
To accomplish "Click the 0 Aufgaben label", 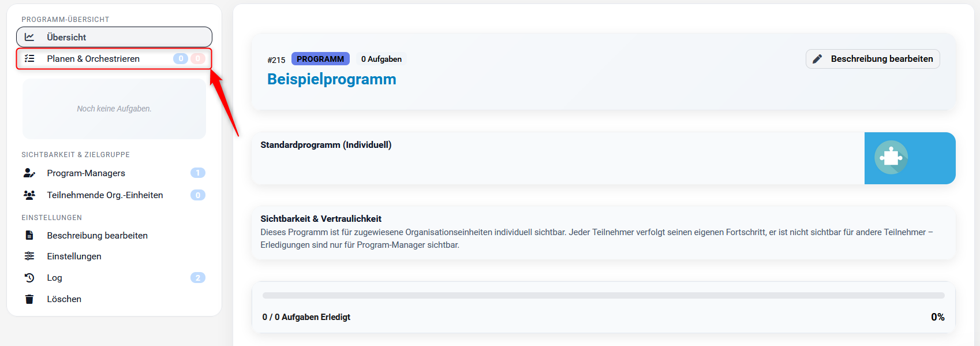I will coord(381,59).
